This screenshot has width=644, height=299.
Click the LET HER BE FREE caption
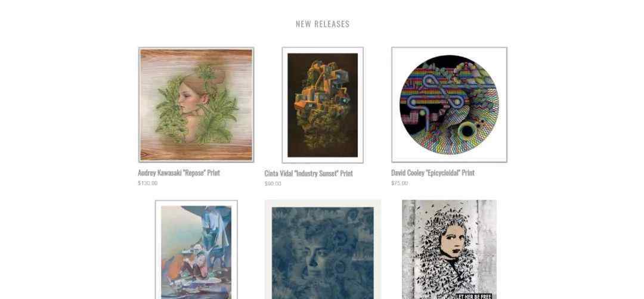(473, 296)
